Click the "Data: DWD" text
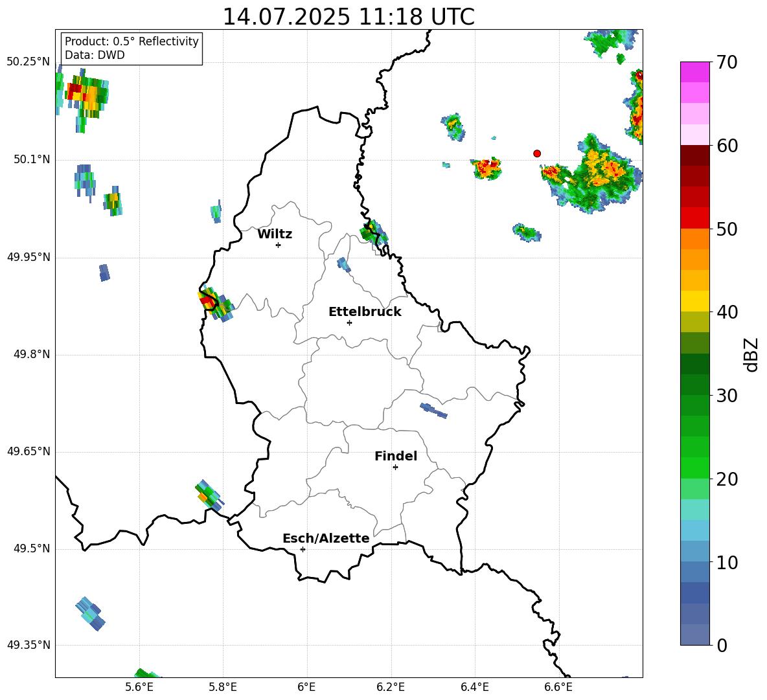The width and height of the screenshot is (767, 700). tap(95, 55)
